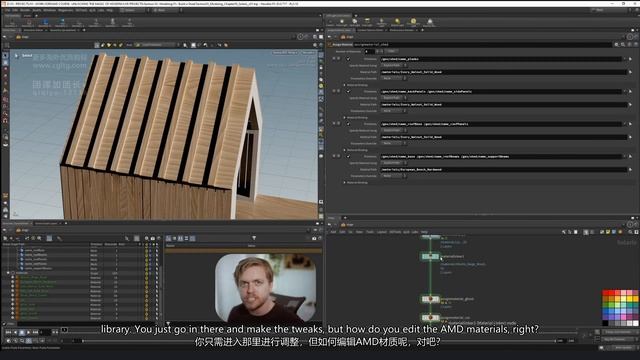Click Primitives field with name_roofBase name_roofPanels
Image resolution: width=640 pixels, height=360 pixels.
pyautogui.click(x=501, y=124)
